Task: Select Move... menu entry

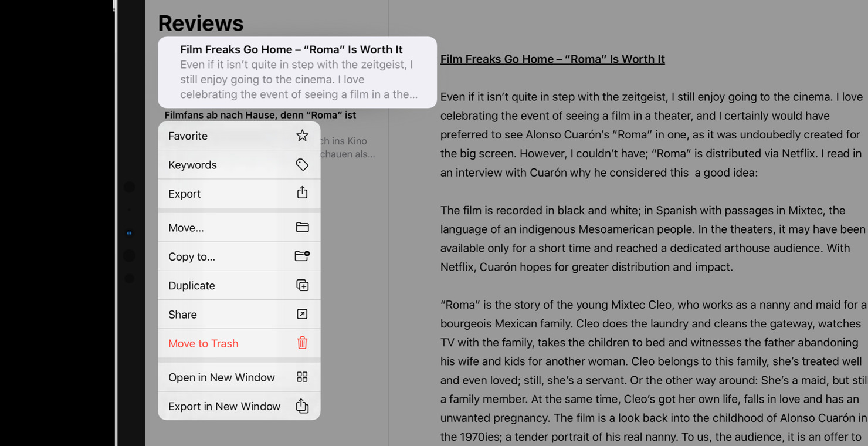Action: pos(239,228)
